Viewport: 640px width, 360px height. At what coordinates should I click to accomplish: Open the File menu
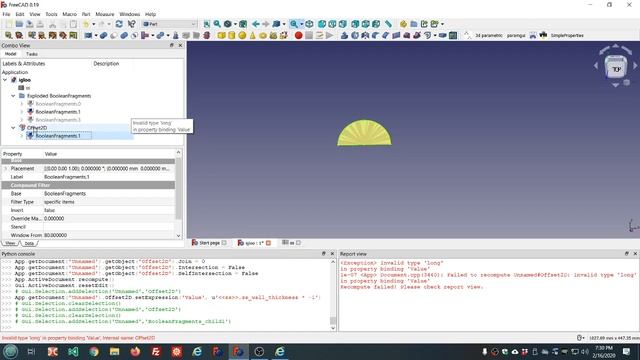coord(6,14)
